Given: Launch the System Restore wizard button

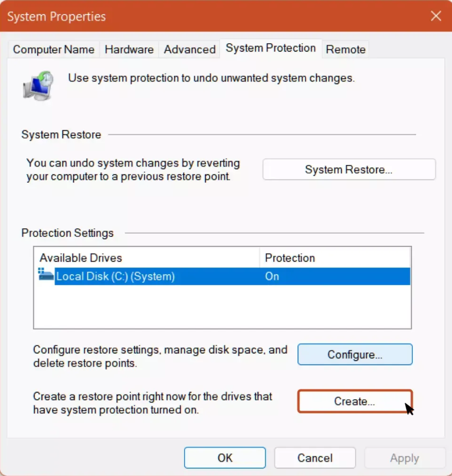Looking at the screenshot, I should [x=349, y=169].
